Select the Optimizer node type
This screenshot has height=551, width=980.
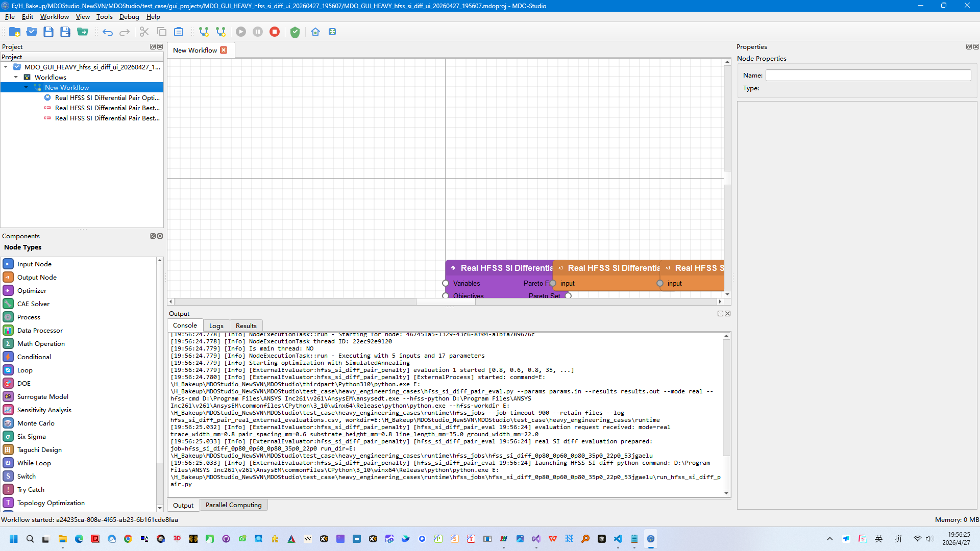(x=32, y=290)
